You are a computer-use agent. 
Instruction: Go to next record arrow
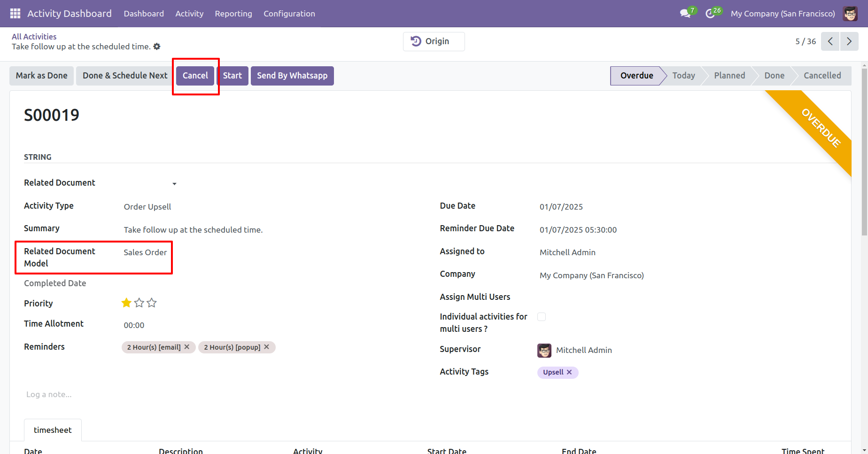pos(849,41)
